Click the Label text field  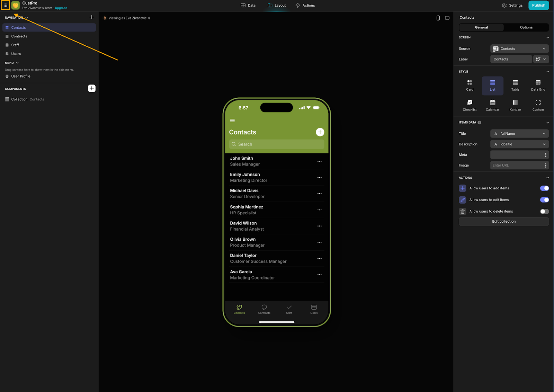(x=511, y=59)
